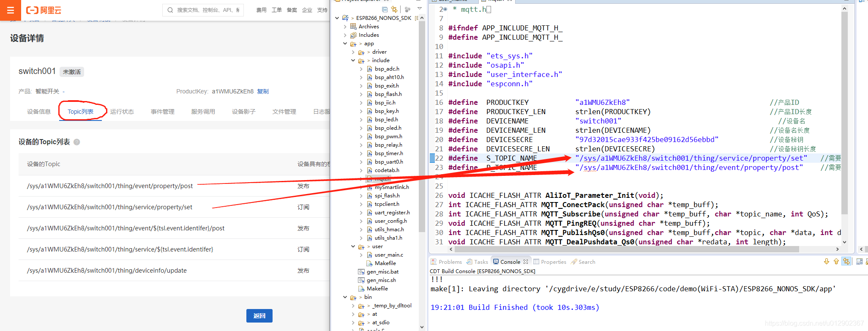Click Next Error down arrow in Console
The height and width of the screenshot is (331, 868).
tap(827, 262)
